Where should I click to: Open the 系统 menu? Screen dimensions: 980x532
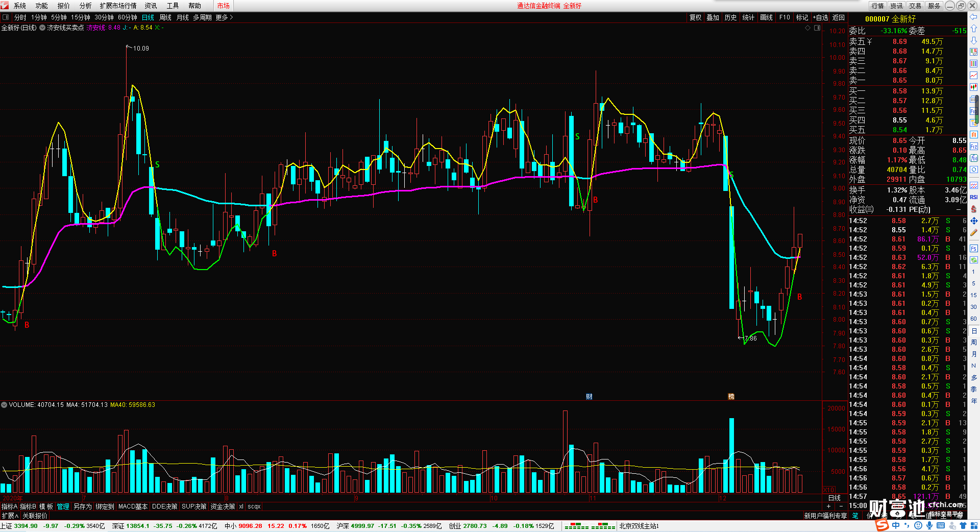[20, 6]
